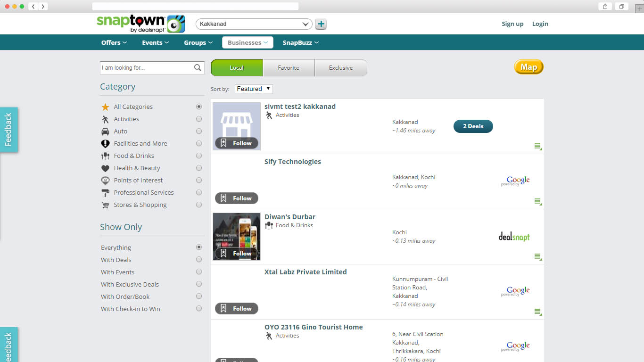Open OYO 23116 Gino Tourist Home link
Viewport: 644px width, 362px height.
(314, 327)
